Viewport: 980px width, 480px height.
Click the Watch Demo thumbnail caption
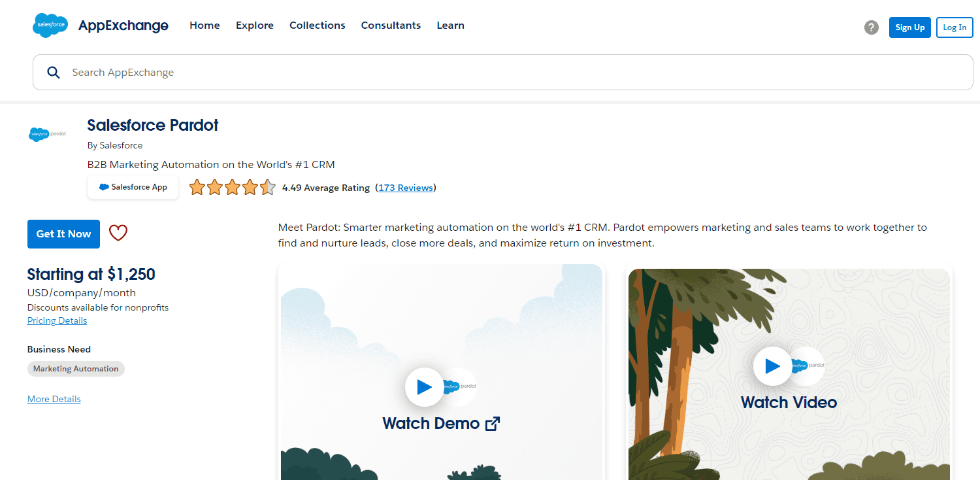coord(431,423)
